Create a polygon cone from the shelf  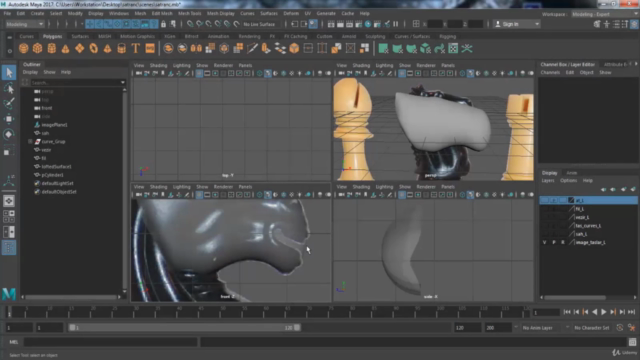(65, 49)
